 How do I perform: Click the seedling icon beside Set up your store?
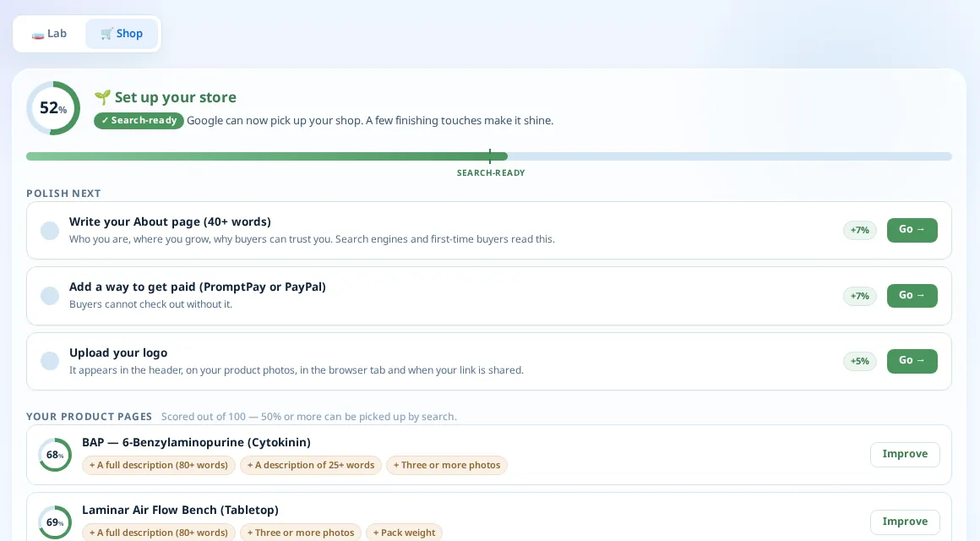pyautogui.click(x=102, y=97)
